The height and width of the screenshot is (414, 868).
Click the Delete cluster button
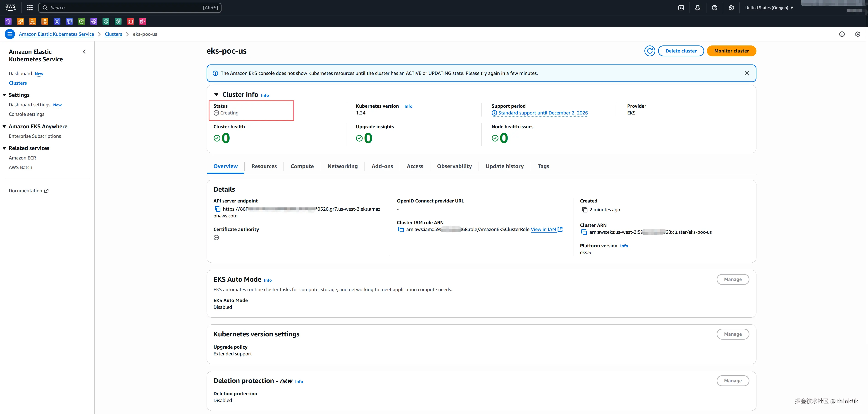[681, 51]
